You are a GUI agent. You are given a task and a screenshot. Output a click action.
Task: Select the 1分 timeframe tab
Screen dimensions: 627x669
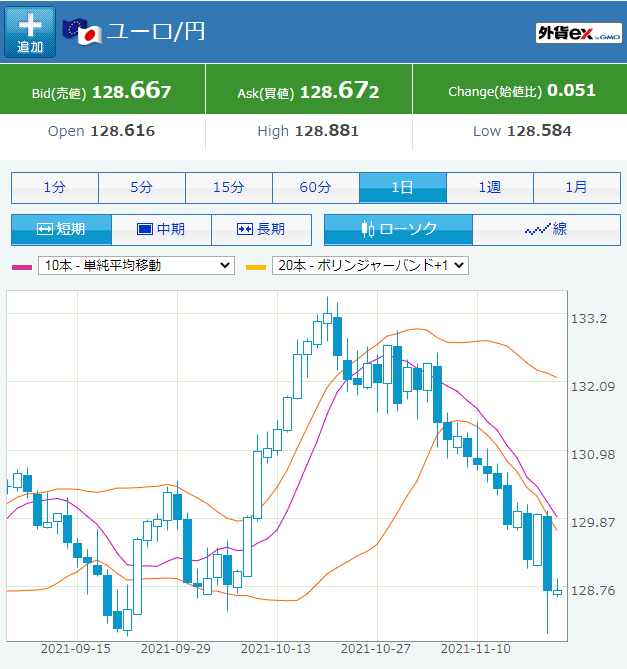[55, 188]
